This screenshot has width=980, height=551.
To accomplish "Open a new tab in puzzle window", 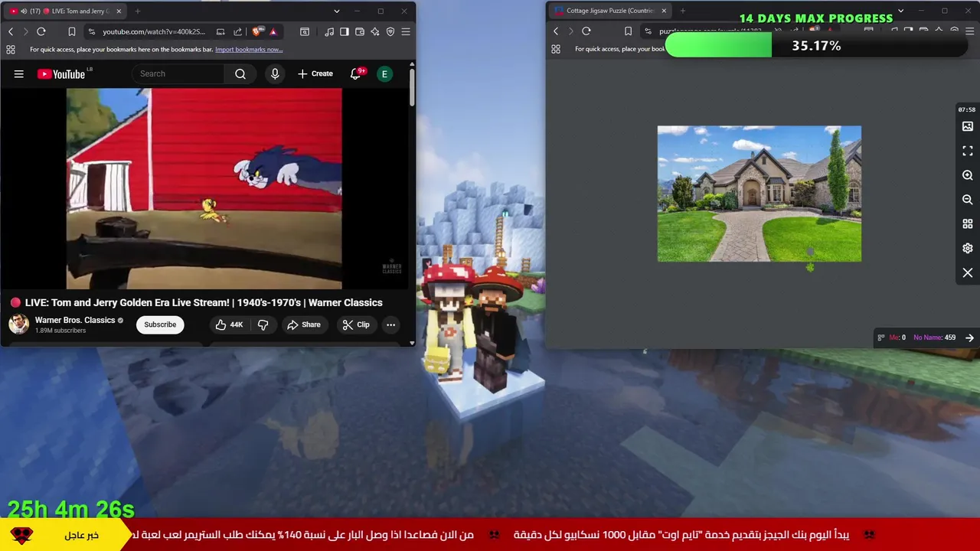I will tap(683, 11).
